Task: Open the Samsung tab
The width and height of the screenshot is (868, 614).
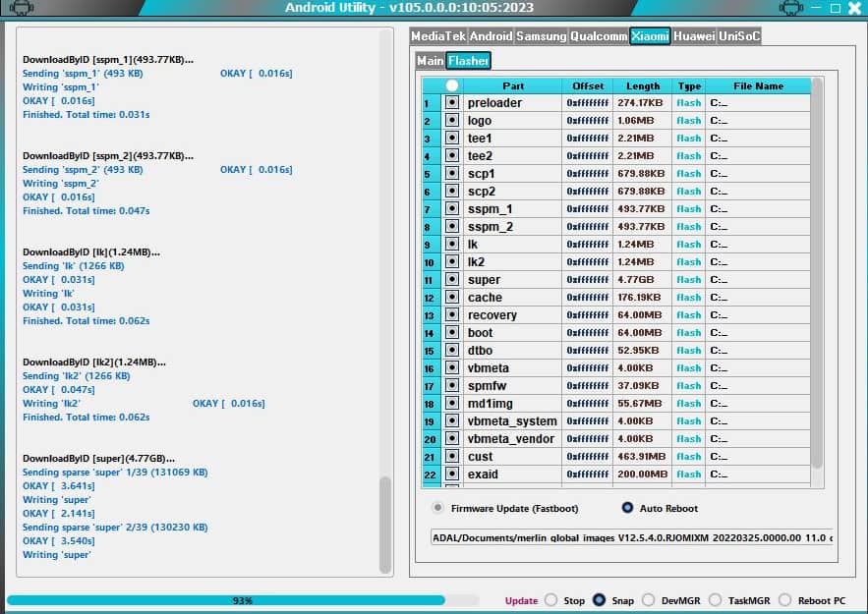Action: [541, 36]
